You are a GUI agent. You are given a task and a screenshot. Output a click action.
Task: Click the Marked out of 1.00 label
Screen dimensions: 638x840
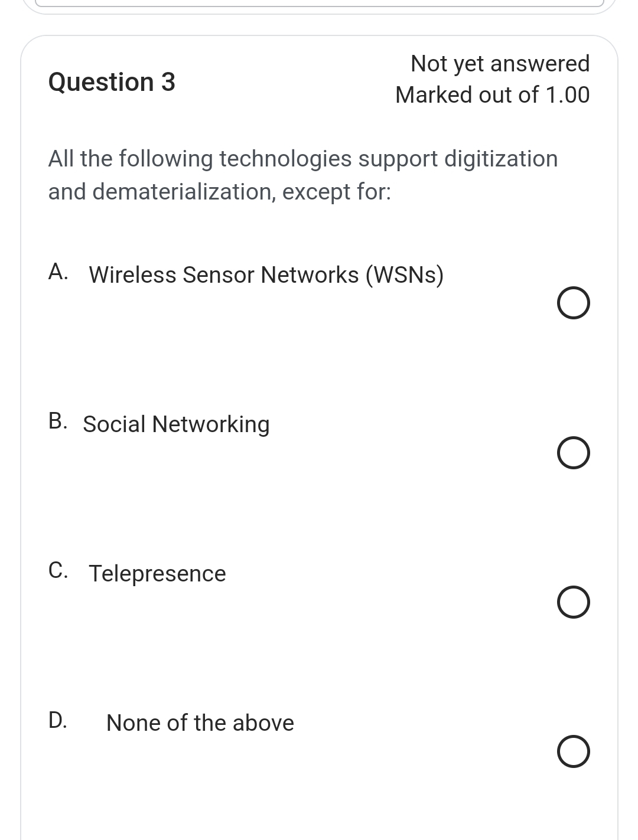pos(493,94)
